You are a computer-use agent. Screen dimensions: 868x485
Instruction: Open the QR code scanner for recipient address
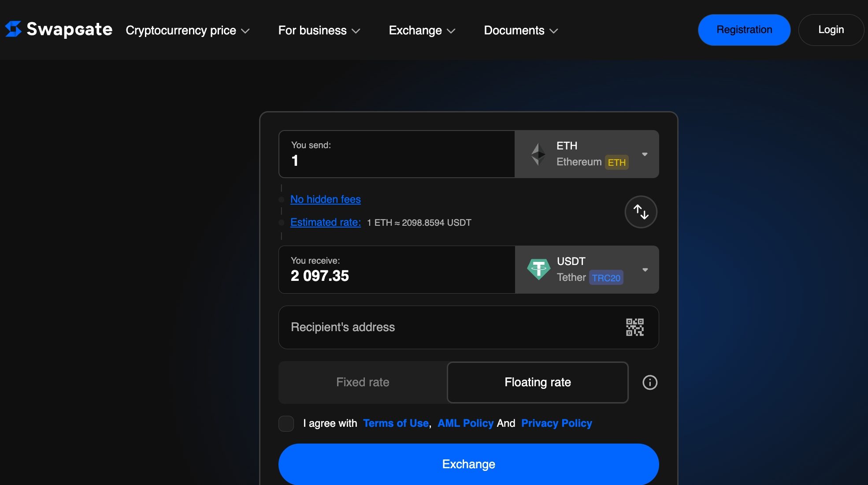click(x=634, y=327)
